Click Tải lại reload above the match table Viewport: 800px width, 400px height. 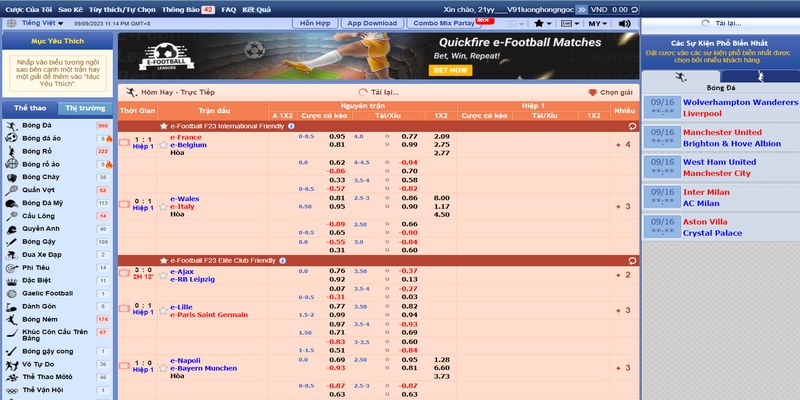(x=379, y=92)
